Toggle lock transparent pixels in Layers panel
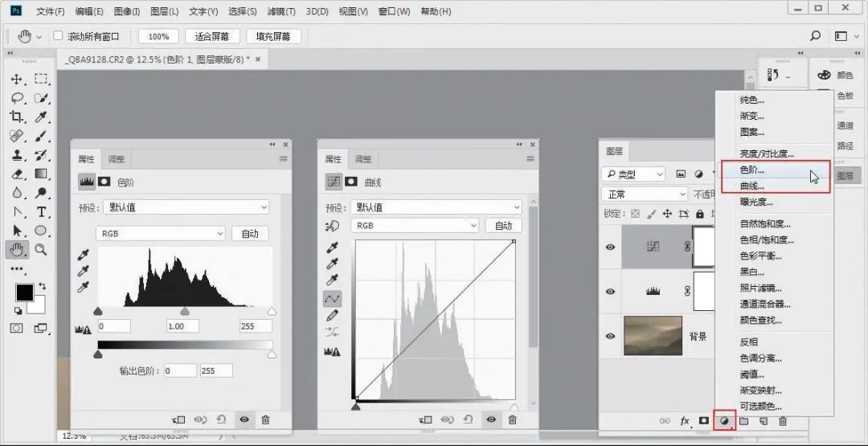The image size is (868, 446). click(x=635, y=214)
